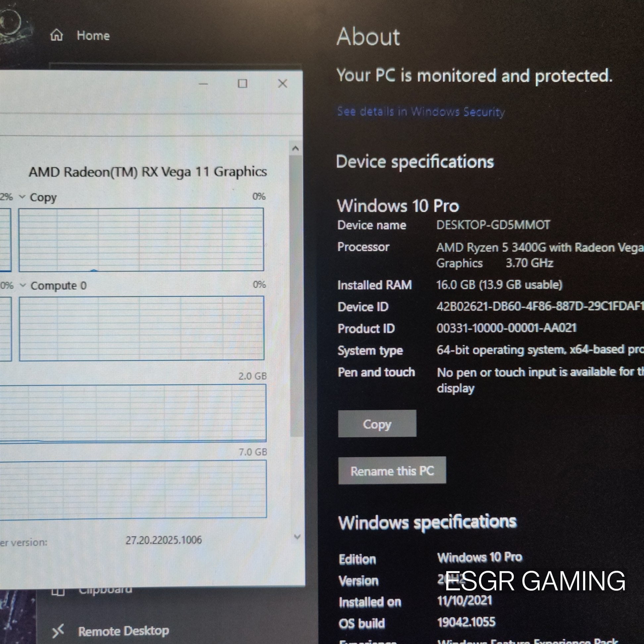The height and width of the screenshot is (644, 644).
Task: Click the scroll-down arrow in Task Manager
Action: 297,537
